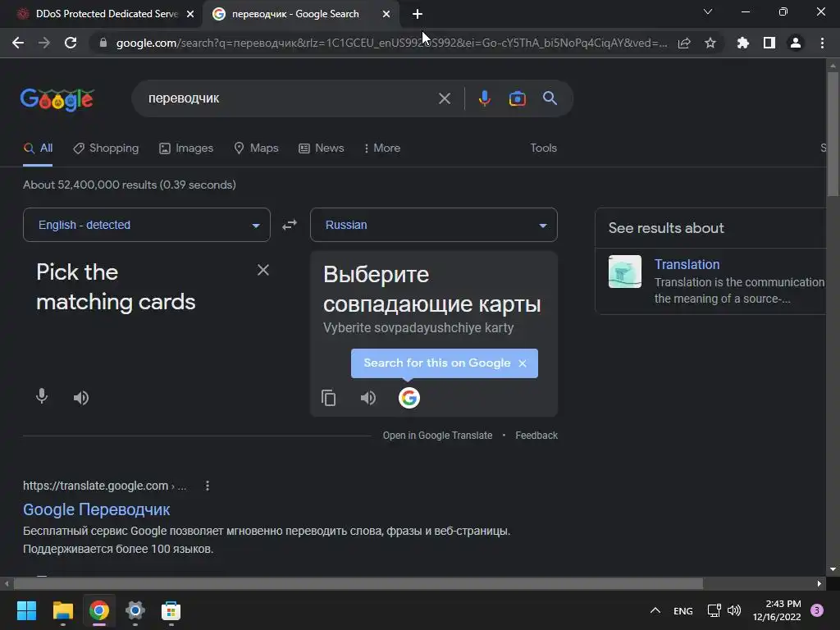The height and width of the screenshot is (630, 840).
Task: View site security lock info
Action: 103,43
